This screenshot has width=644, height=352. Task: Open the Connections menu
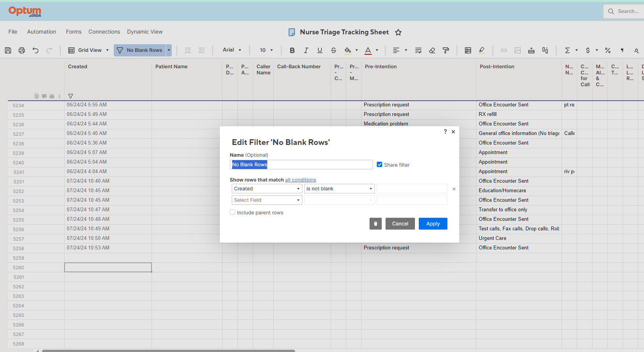(x=104, y=32)
